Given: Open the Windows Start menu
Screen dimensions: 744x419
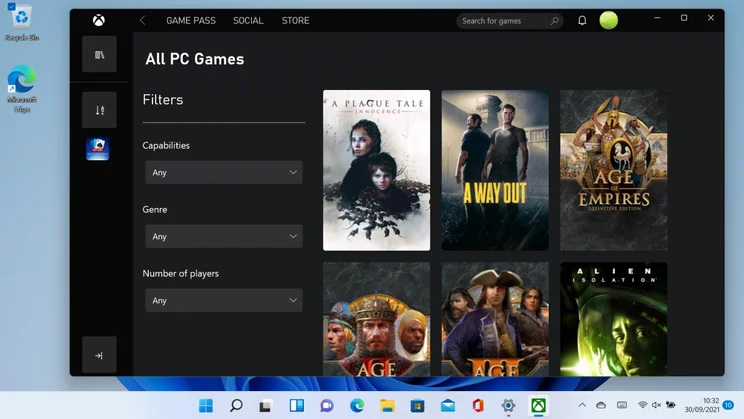Looking at the screenshot, I should click(x=206, y=405).
